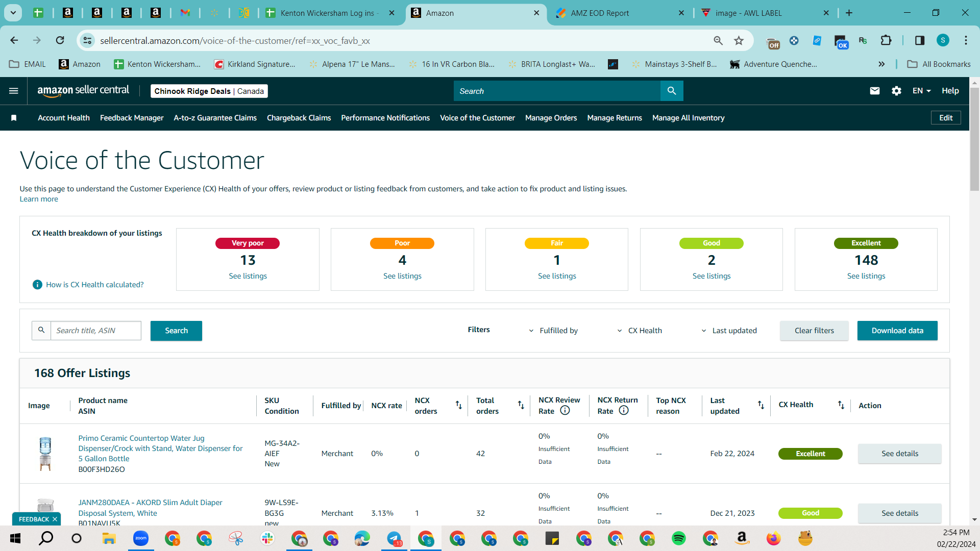Open the browser extensions puzzle icon
This screenshot has height=551, width=980.
click(886, 40)
